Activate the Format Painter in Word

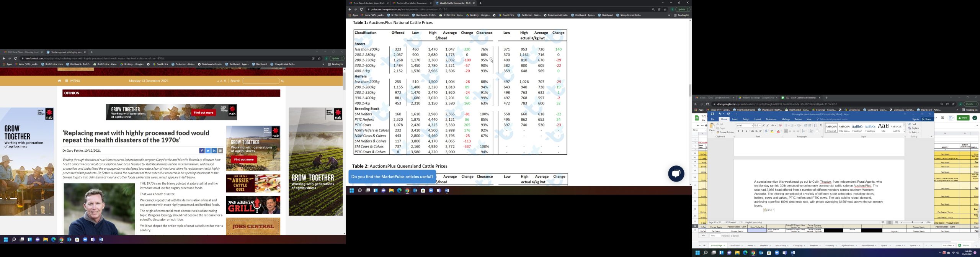point(725,133)
